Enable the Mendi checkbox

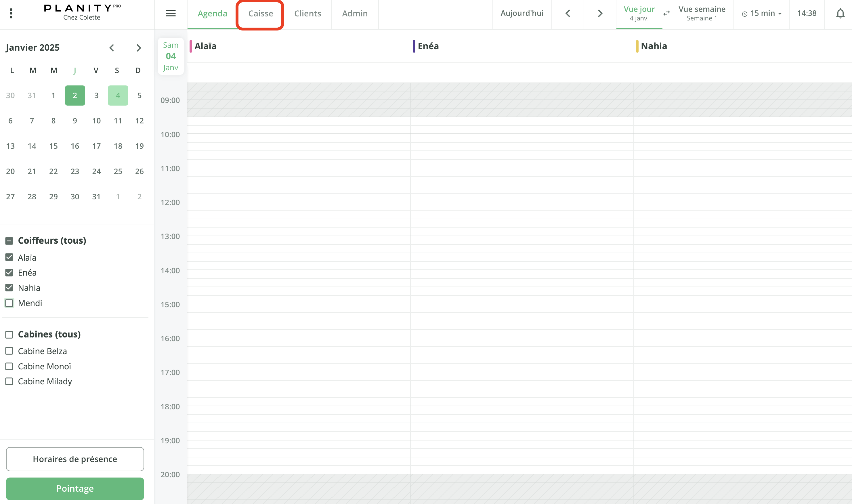(x=9, y=303)
